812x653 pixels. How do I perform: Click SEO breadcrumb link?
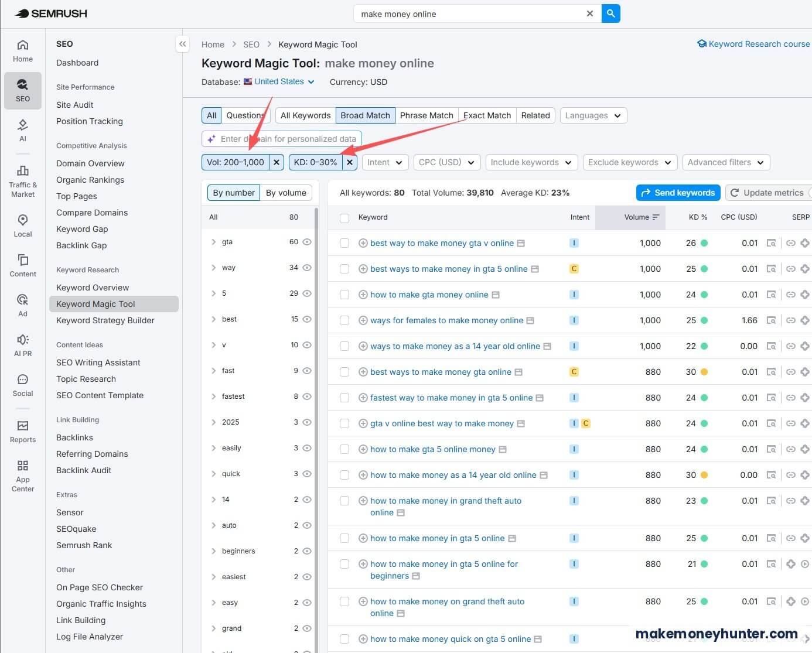coord(251,45)
